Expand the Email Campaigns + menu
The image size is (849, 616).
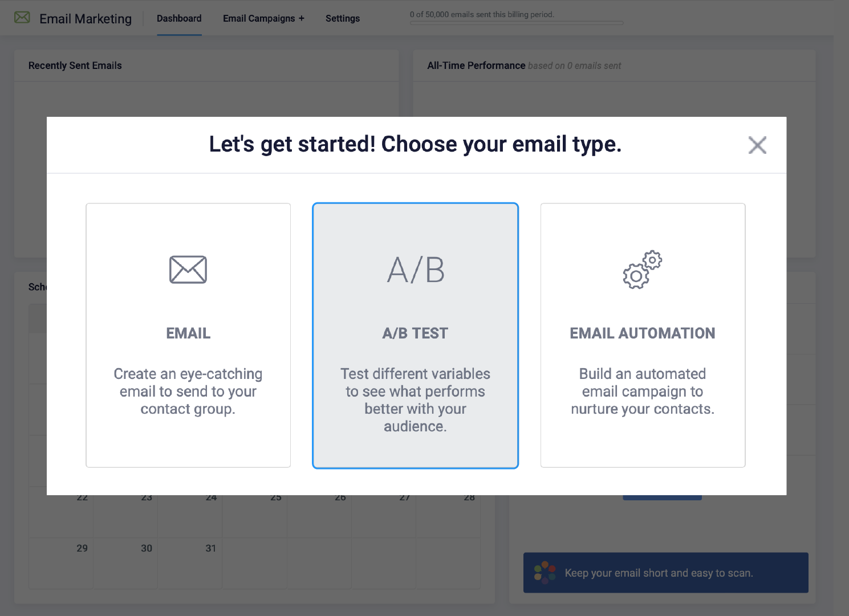click(263, 18)
